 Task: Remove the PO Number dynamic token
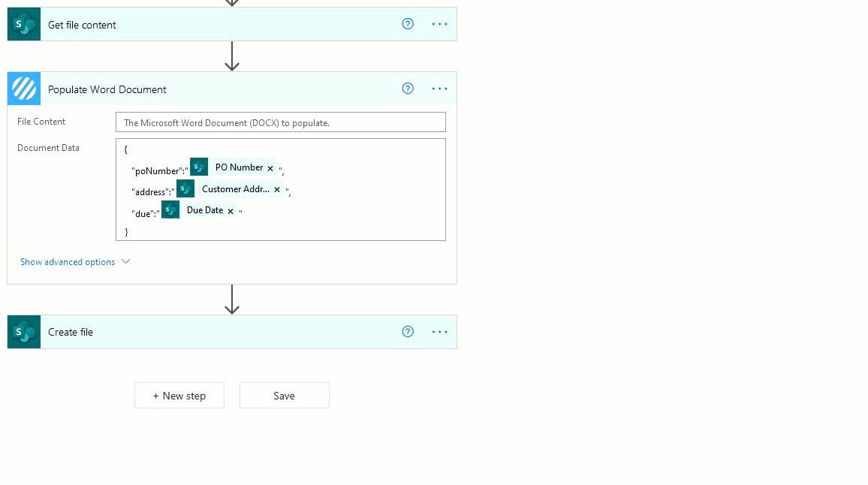click(270, 168)
